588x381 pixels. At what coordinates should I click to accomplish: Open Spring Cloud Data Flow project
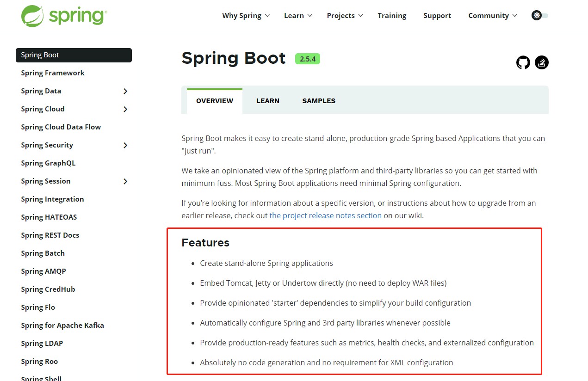[61, 127]
